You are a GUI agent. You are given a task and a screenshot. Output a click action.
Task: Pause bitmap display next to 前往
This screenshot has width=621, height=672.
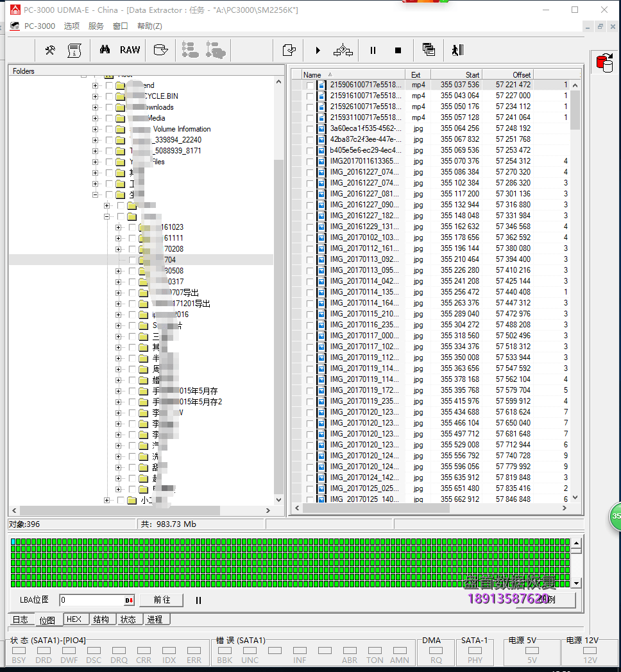click(x=198, y=600)
